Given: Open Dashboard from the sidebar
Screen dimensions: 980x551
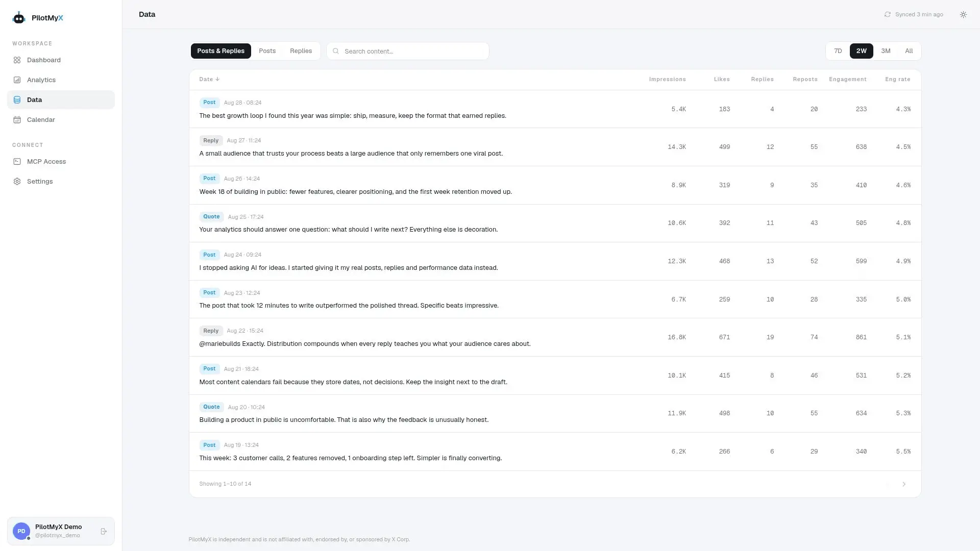Looking at the screenshot, I should click(61, 60).
